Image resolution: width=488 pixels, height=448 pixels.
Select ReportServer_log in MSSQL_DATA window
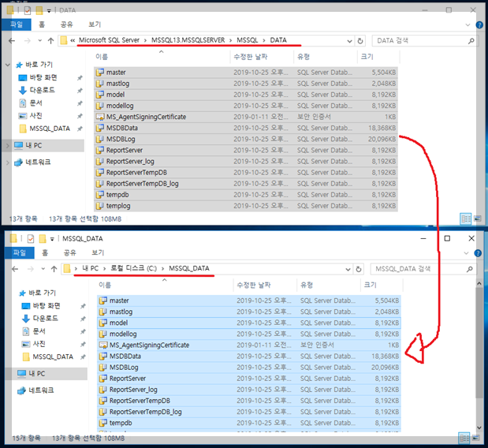tap(248, 390)
